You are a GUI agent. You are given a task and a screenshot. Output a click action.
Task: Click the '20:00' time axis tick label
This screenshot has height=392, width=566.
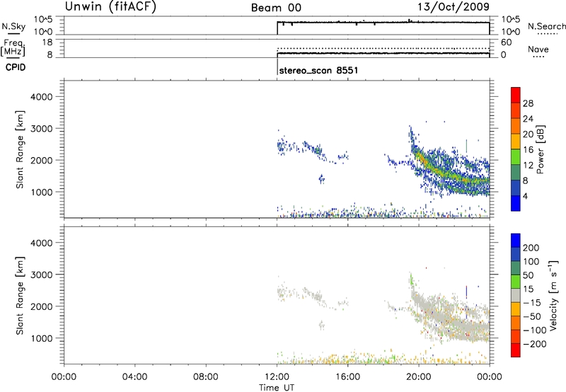click(419, 377)
